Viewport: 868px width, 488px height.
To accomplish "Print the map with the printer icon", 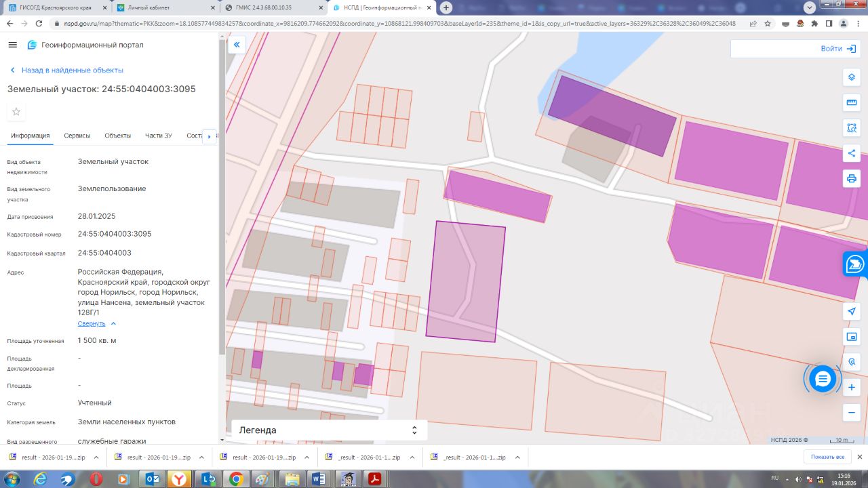I will click(852, 178).
